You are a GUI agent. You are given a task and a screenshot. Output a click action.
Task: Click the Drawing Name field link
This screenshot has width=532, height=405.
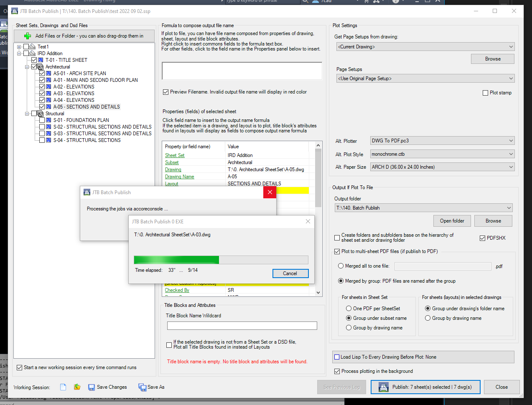(x=180, y=177)
